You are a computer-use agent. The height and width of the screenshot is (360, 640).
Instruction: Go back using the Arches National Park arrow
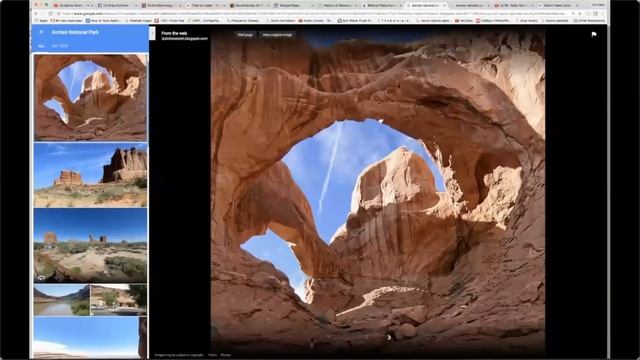[x=41, y=32]
